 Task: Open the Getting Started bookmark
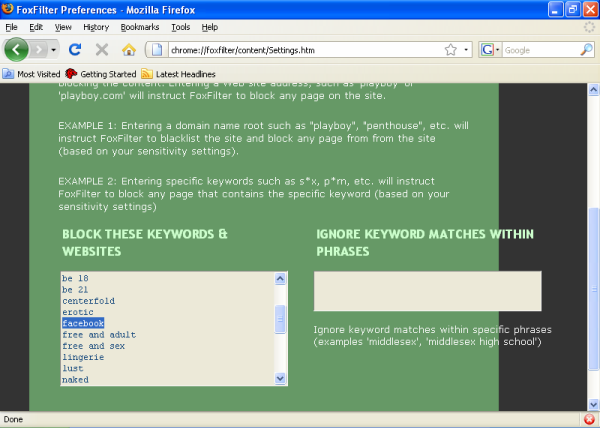[x=101, y=74]
